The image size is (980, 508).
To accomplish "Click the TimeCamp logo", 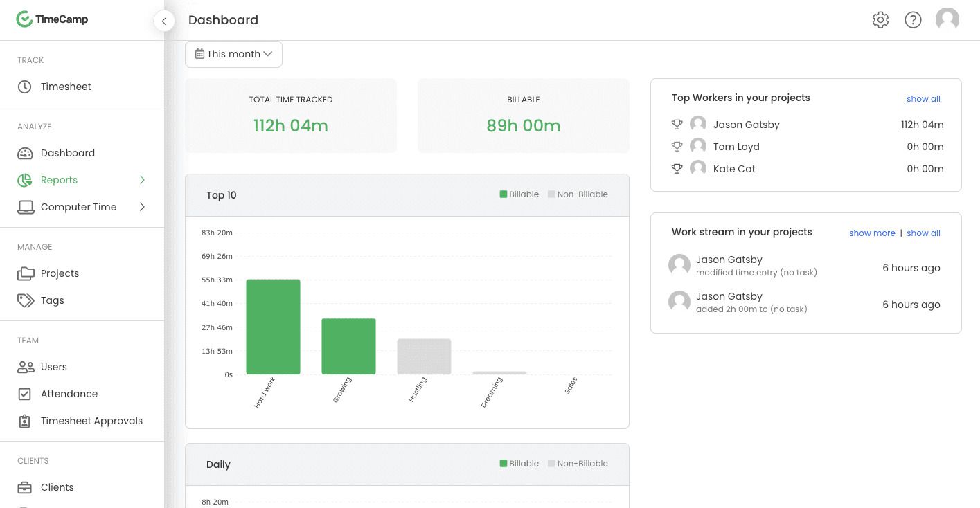I will pos(52,19).
